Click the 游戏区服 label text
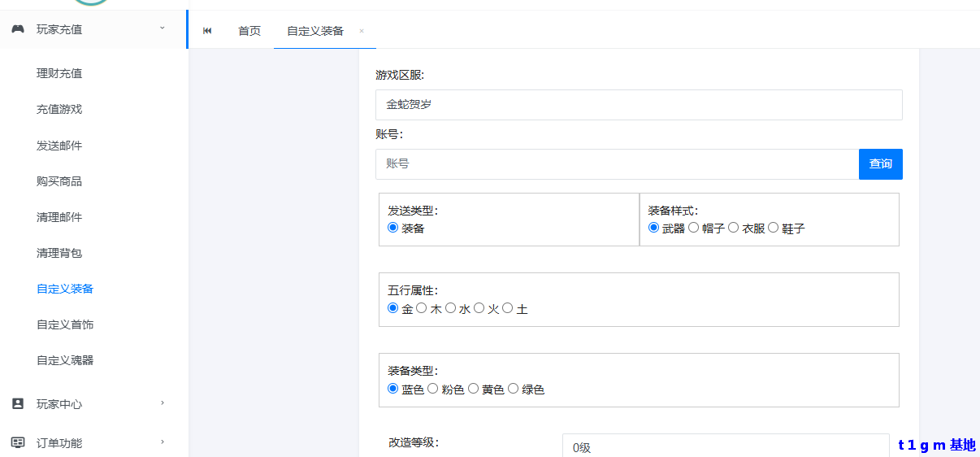 [400, 75]
